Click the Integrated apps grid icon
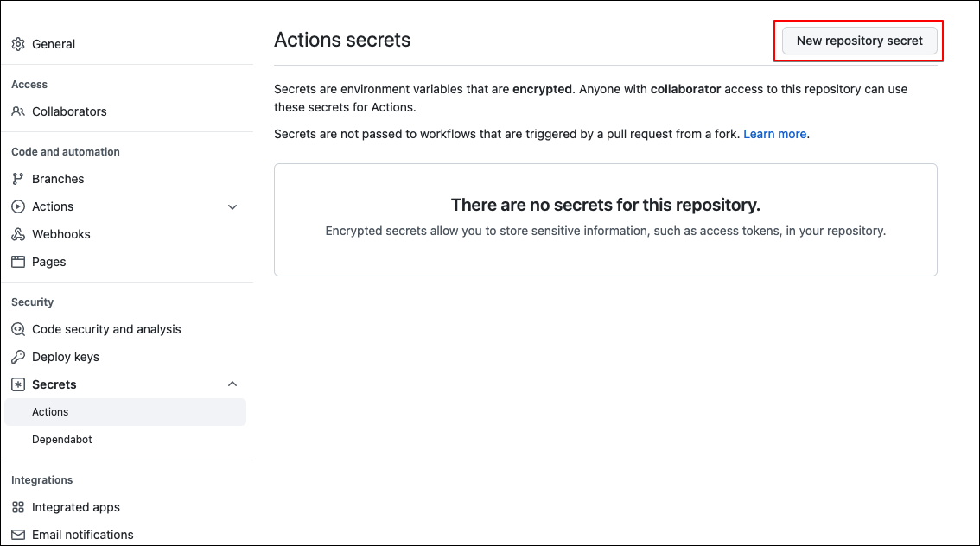980x546 pixels. point(18,507)
